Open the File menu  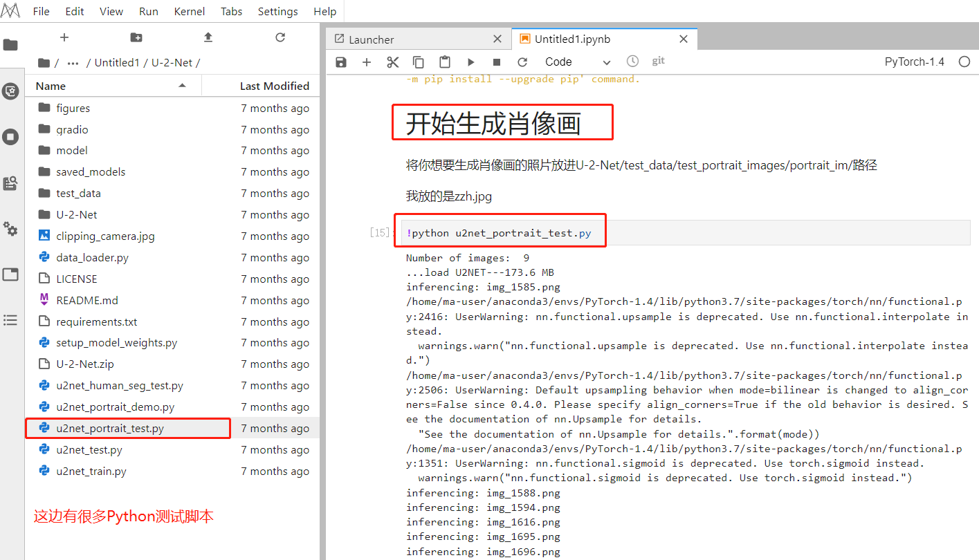point(42,11)
